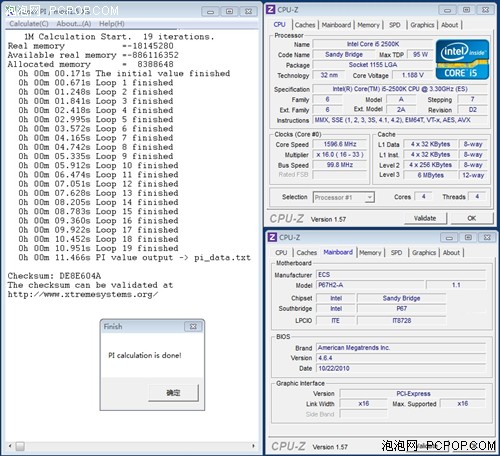Select CPU tab in upper CPU-Z window

pos(280,25)
